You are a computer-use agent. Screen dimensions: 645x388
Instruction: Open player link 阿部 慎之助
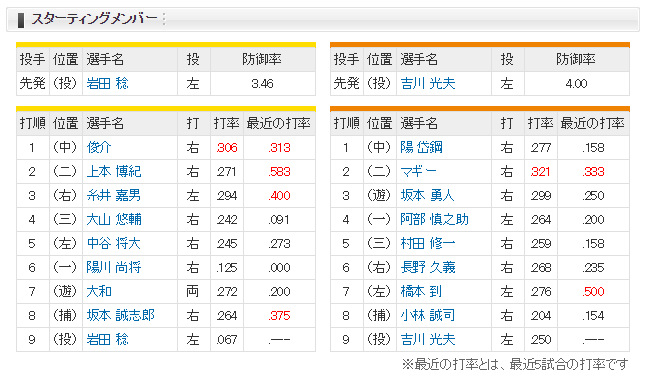coord(434,219)
